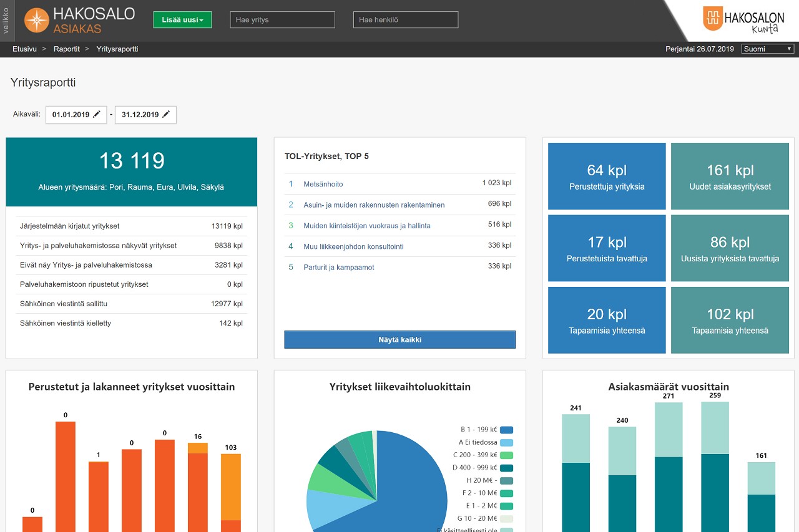Toggle B 1 - 199 k€ legend swatch
799x532 pixels.
[x=506, y=430]
